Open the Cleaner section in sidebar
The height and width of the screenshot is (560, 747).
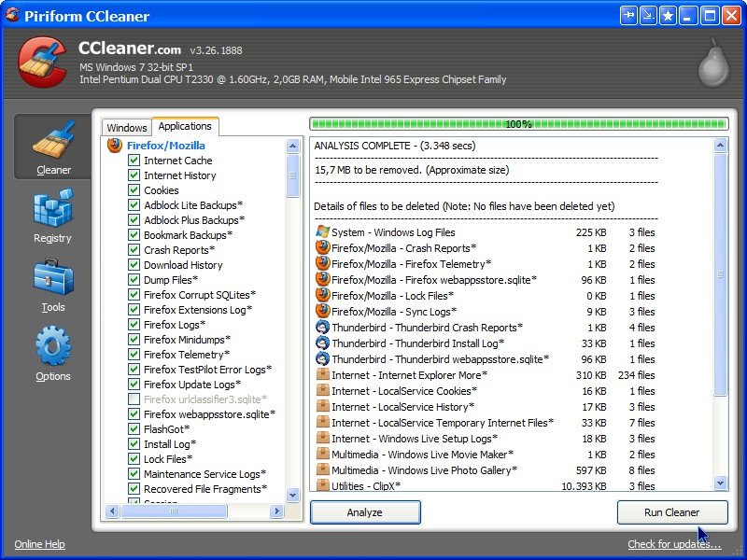coord(53,147)
